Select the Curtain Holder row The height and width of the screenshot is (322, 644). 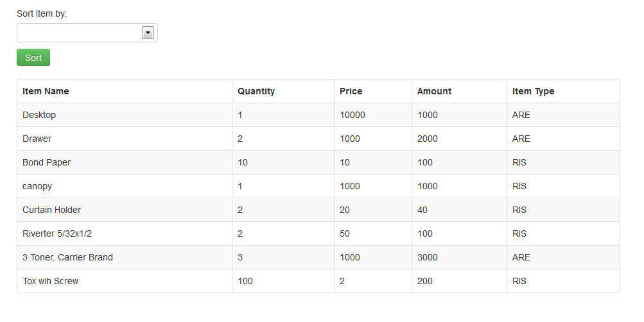318,210
